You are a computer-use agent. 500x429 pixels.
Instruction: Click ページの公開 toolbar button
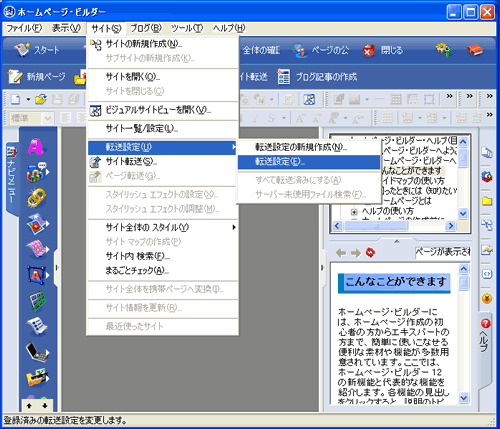pyautogui.click(x=320, y=50)
